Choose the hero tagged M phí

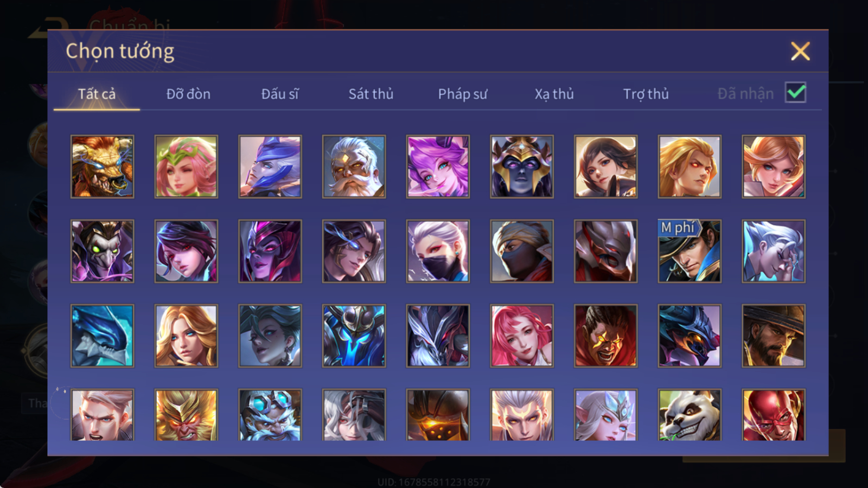(x=690, y=251)
